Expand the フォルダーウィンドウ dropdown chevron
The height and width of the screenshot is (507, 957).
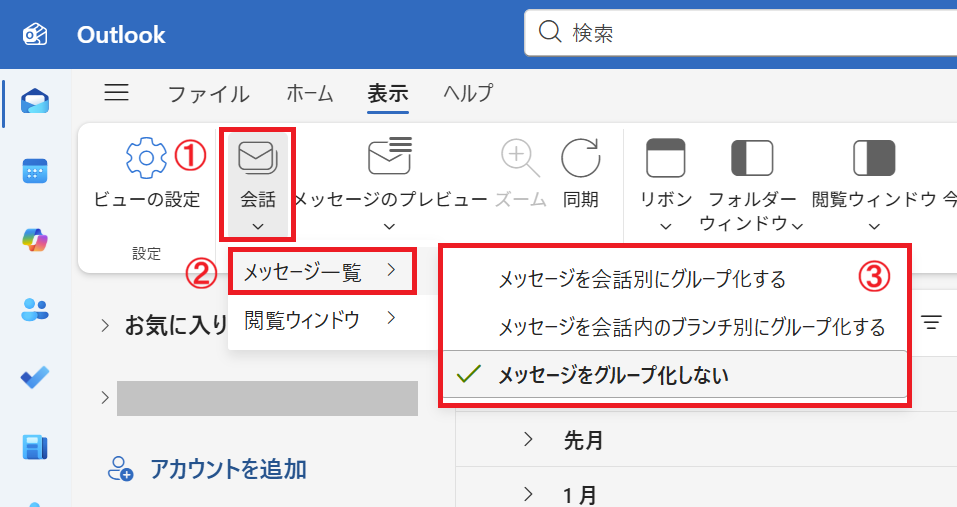coord(797,226)
